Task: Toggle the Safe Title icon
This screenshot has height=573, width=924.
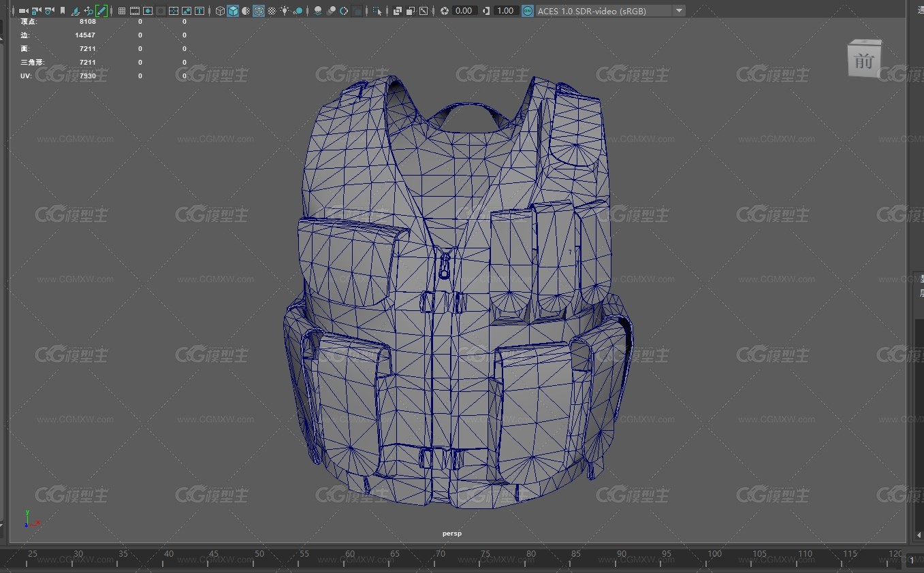Action: point(199,11)
